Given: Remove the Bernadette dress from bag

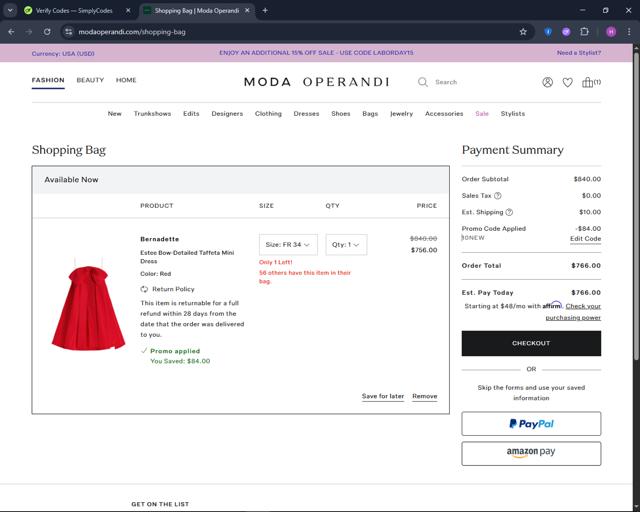Looking at the screenshot, I should coord(424,396).
